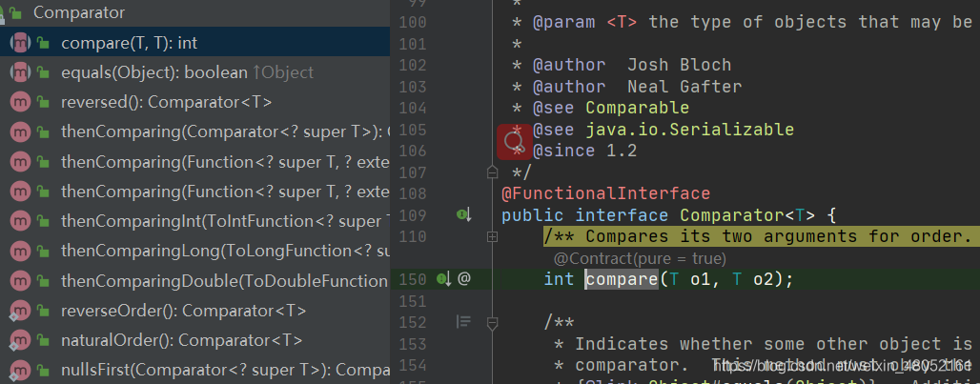980x384 pixels.
Task: Click the green lock icon beside reverseOrder()
Action: coord(43,311)
